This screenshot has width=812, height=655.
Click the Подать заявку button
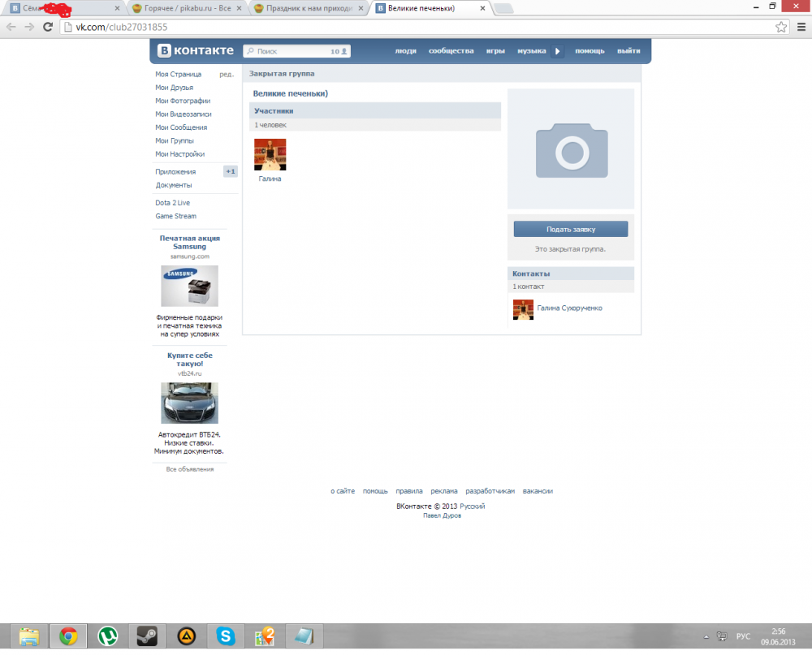571,229
